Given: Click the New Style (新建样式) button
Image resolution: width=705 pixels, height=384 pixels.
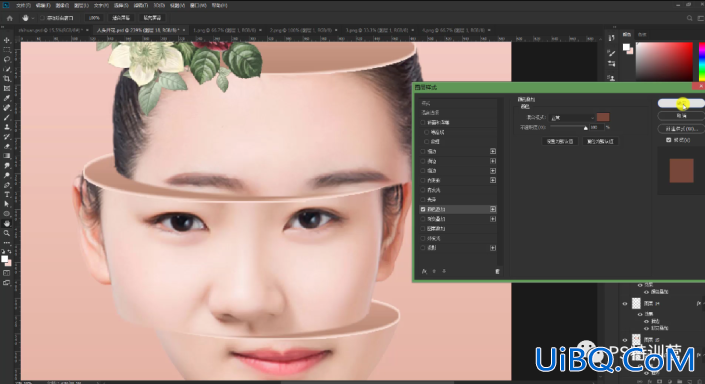Looking at the screenshot, I should point(681,129).
